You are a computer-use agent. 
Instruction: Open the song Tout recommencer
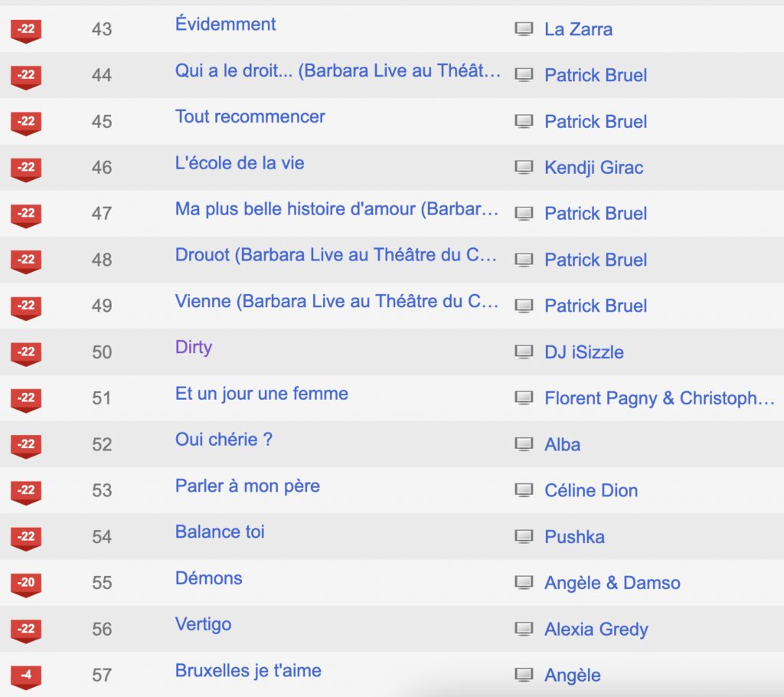pos(250,116)
